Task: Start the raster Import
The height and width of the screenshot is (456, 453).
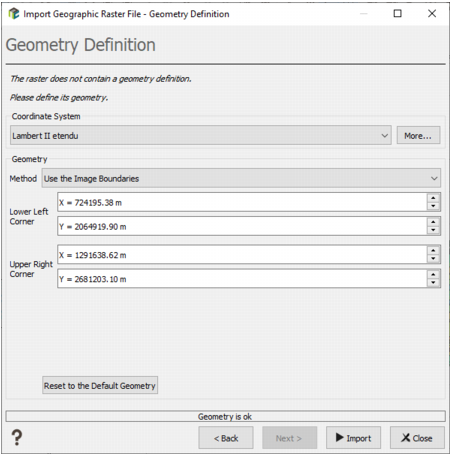Action: pyautogui.click(x=353, y=438)
